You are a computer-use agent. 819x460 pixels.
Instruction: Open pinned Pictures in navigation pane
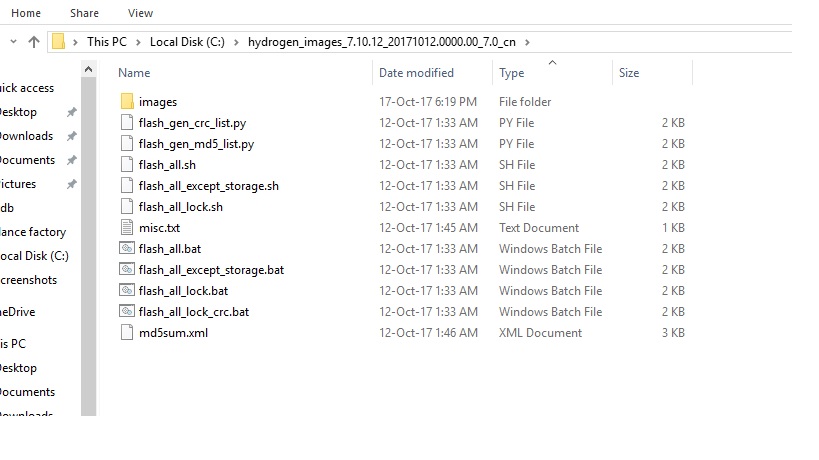click(x=18, y=184)
